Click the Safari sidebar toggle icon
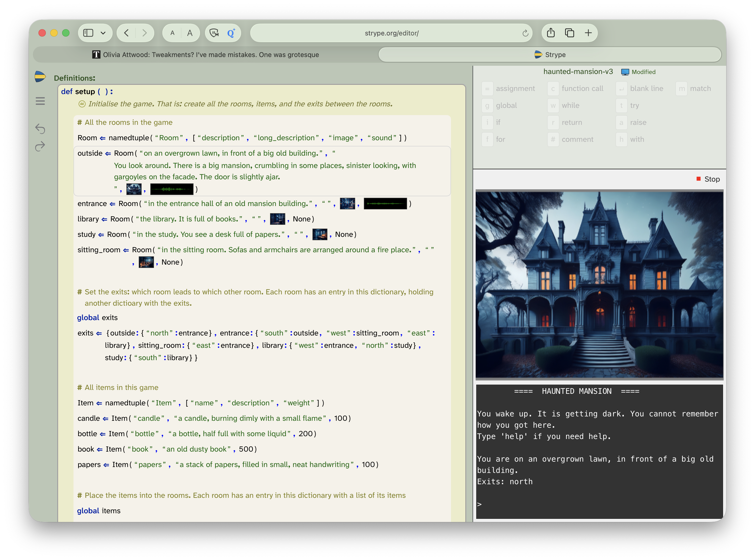Viewport: 755px width, 560px height. (88, 33)
